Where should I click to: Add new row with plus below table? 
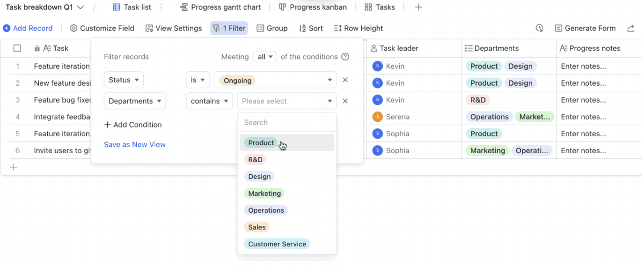click(14, 167)
